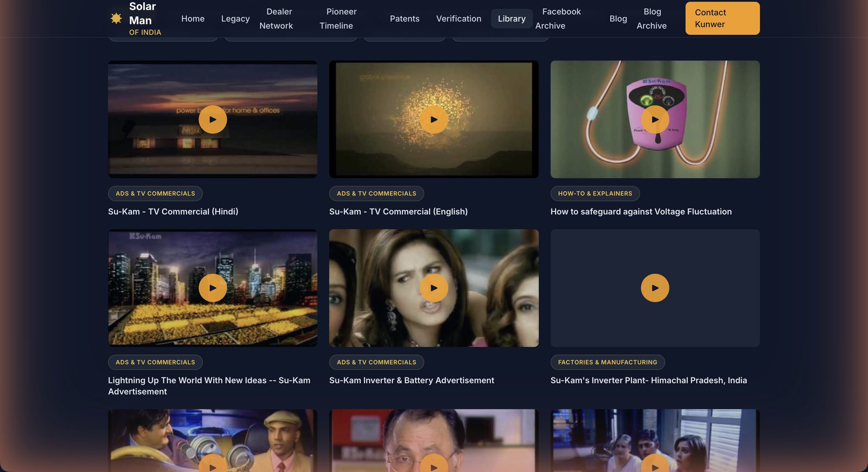Screen dimensions: 868x472
Task: Click the Solar Man of India brand title
Action: click(145, 18)
